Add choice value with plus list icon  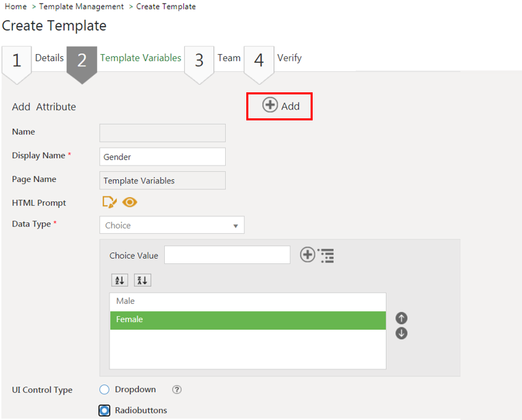point(317,255)
